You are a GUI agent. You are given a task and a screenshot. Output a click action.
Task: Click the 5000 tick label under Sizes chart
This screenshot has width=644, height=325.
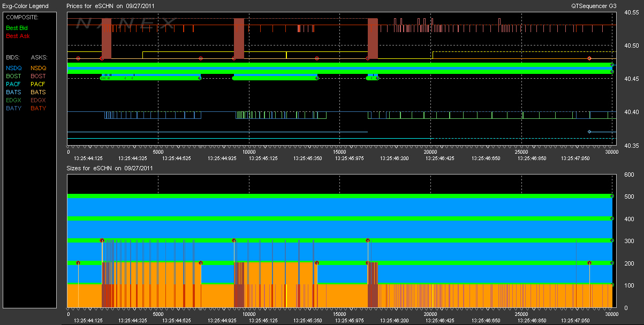point(158,314)
